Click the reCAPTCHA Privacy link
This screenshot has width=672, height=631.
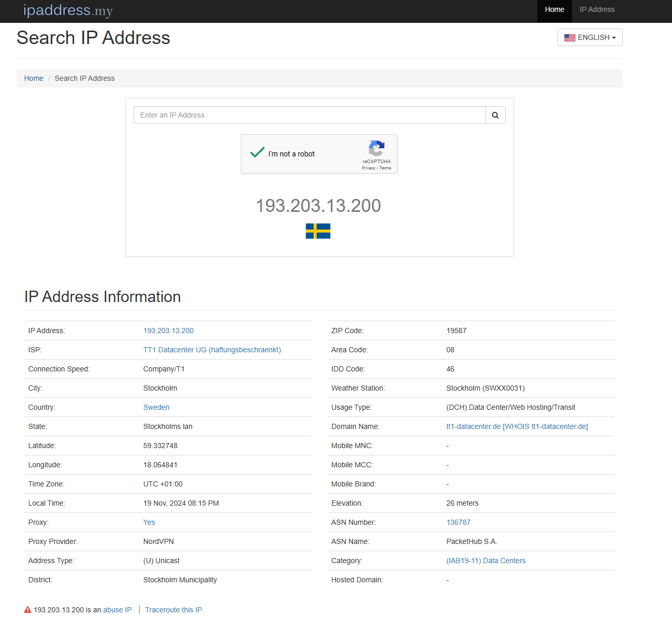tap(368, 168)
